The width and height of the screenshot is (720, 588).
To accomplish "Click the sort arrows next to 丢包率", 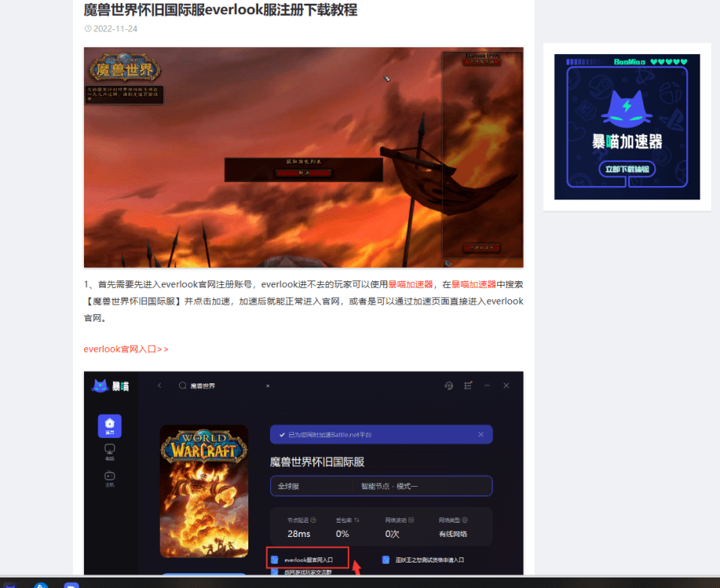I will pos(357,520).
